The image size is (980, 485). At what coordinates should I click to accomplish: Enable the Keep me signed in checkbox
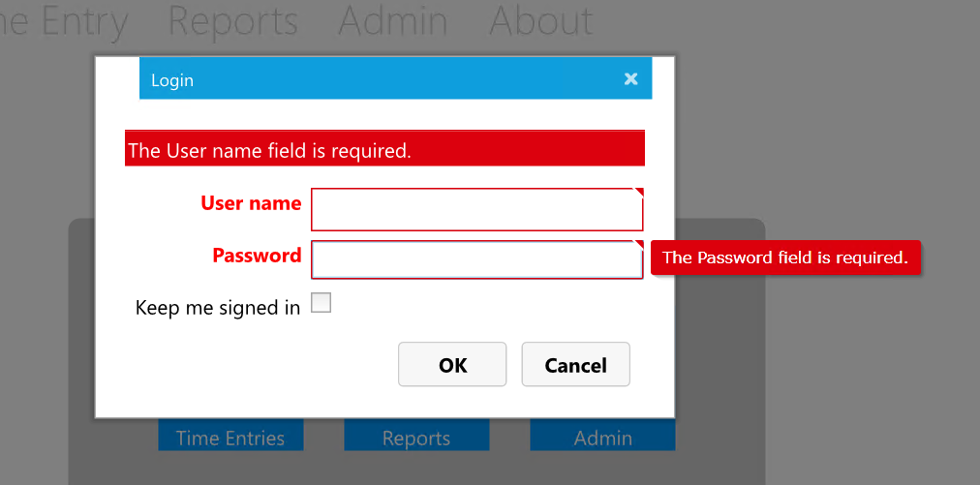[321, 303]
